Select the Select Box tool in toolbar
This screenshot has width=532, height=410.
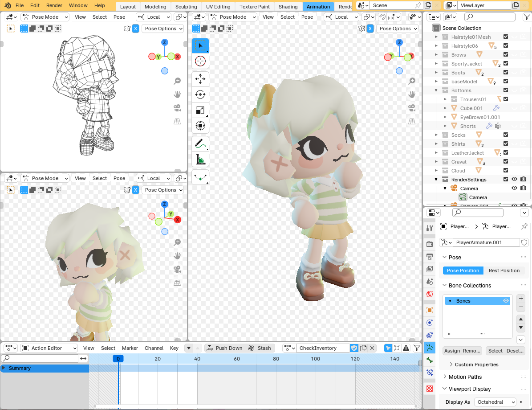pyautogui.click(x=200, y=46)
